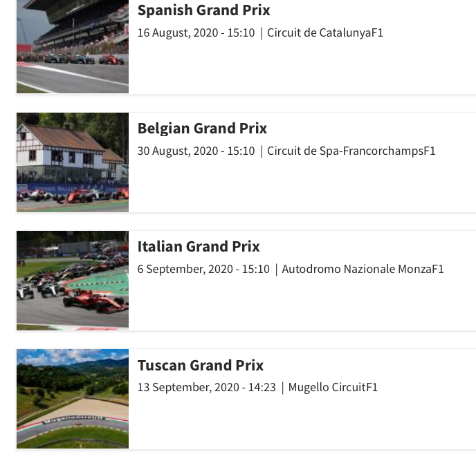Click the F1 tag after Monza
476x461 pixels.
point(437,270)
